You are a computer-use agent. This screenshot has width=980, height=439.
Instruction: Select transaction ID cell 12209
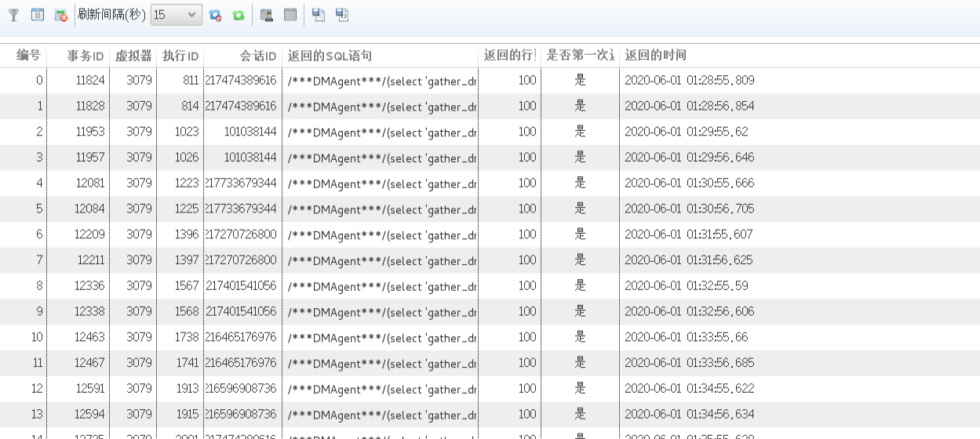(x=89, y=234)
